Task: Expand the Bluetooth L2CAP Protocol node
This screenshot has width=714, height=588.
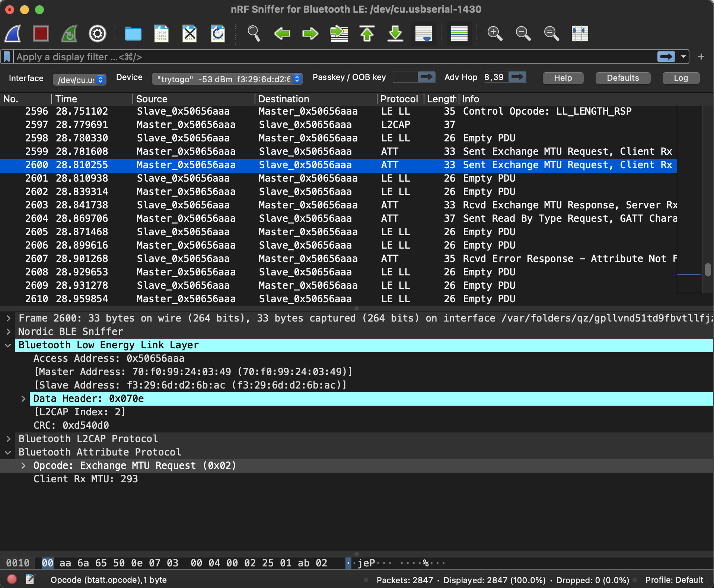Action: 8,439
